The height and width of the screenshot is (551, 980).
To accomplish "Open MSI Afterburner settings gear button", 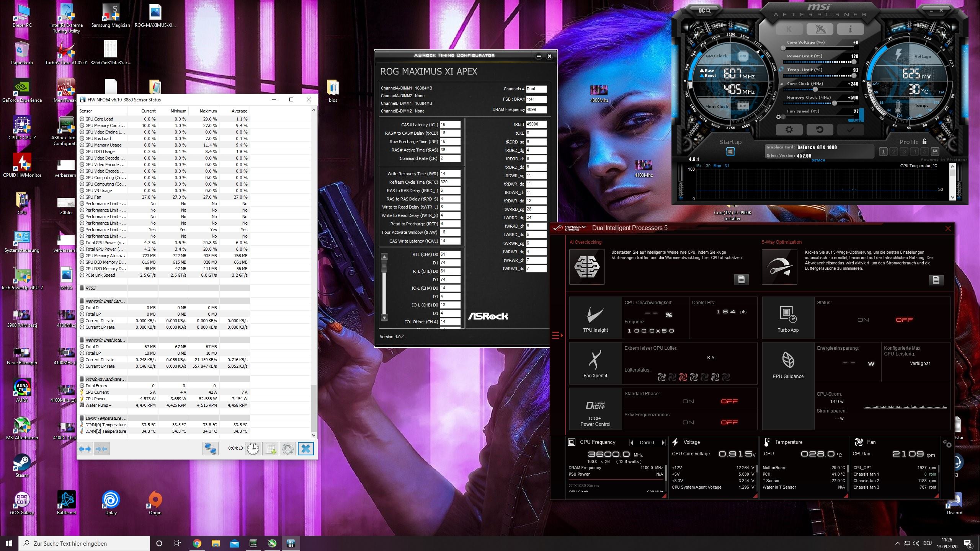I will pyautogui.click(x=789, y=130).
